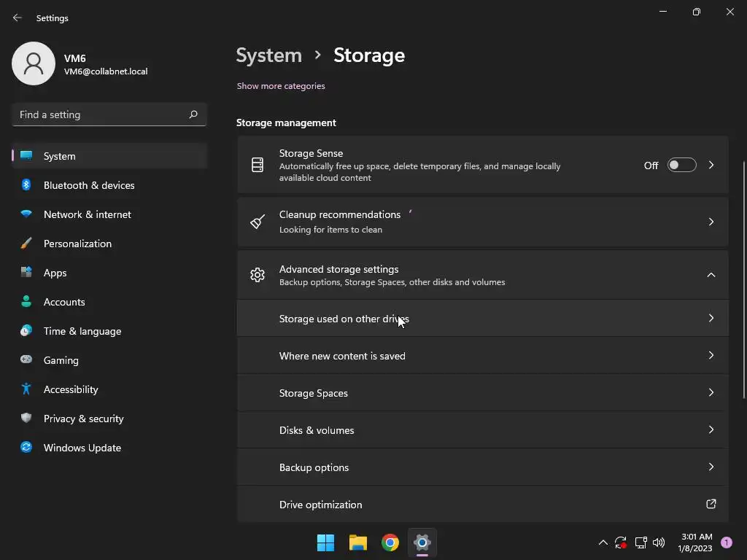Open Storage Sense details chevron
Viewport: 747px width, 560px height.
click(x=711, y=166)
